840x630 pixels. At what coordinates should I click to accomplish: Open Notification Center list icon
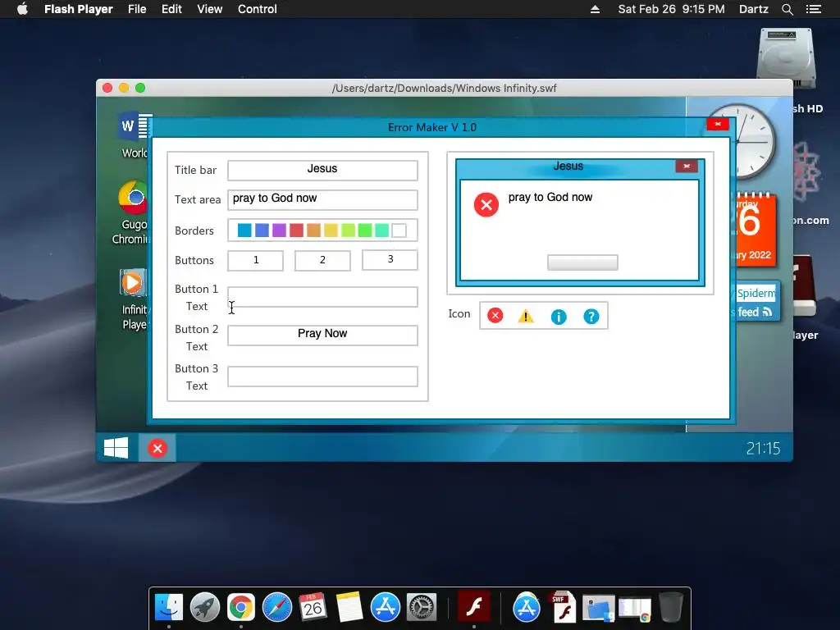[813, 9]
